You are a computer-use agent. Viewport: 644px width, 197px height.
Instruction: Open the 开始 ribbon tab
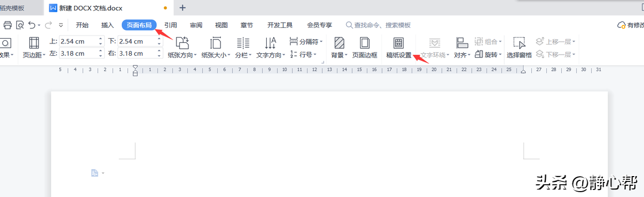82,25
